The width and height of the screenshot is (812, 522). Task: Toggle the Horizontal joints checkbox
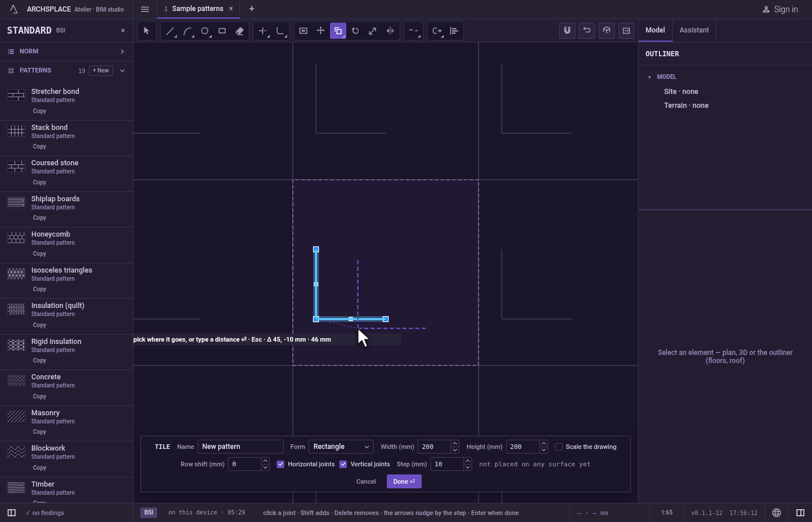point(281,464)
